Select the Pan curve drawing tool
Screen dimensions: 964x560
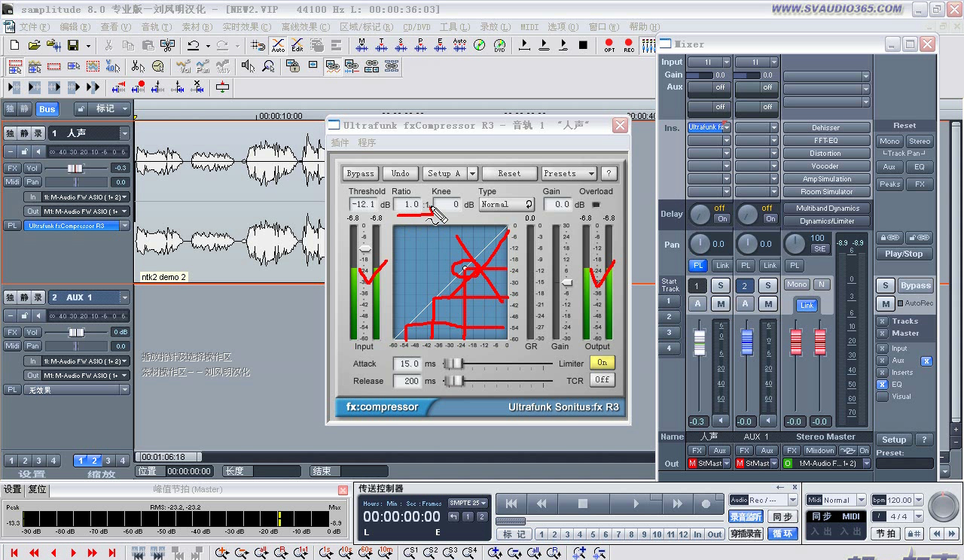click(203, 67)
